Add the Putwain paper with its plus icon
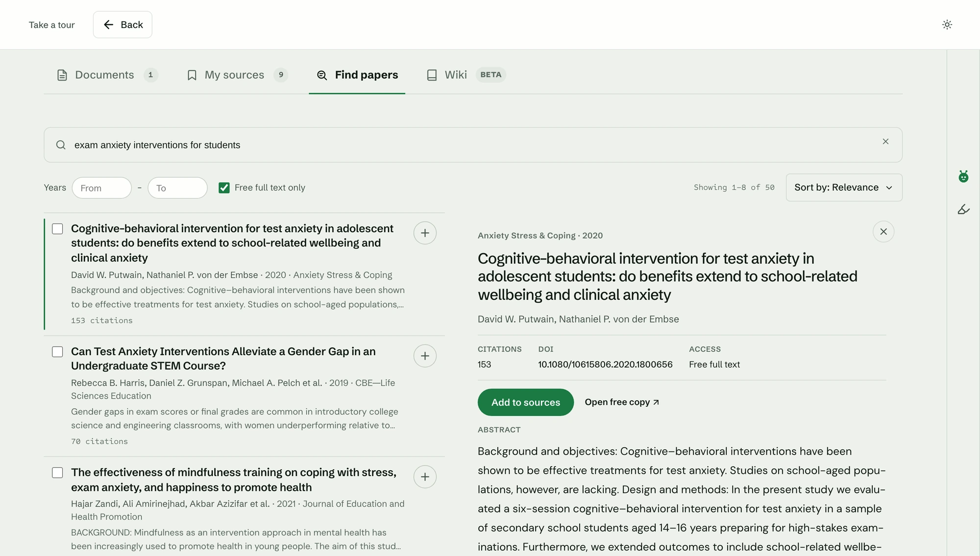 point(425,233)
